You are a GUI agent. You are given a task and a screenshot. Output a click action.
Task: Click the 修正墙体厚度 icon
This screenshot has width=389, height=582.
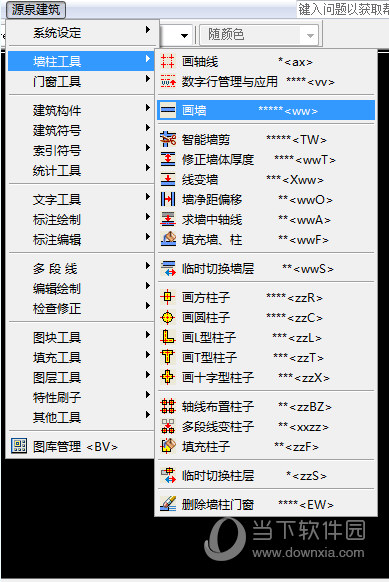[167, 159]
